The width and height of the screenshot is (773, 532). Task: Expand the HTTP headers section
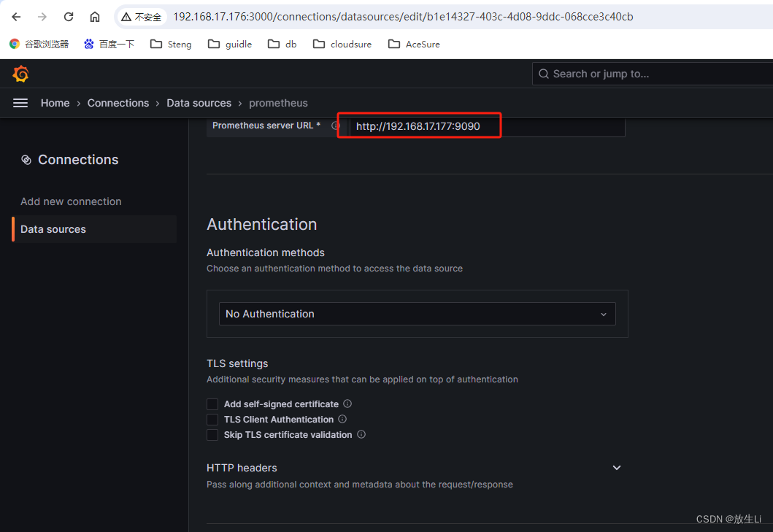click(616, 467)
